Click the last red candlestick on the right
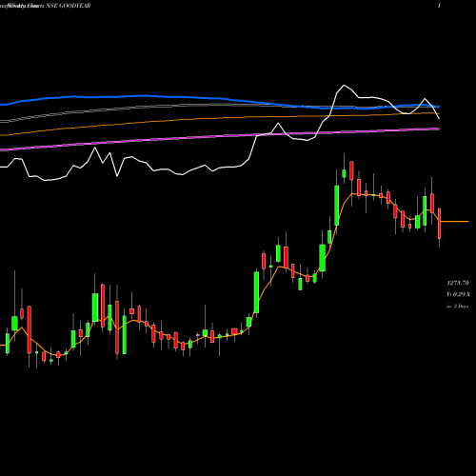476x476 pixels. [440, 224]
